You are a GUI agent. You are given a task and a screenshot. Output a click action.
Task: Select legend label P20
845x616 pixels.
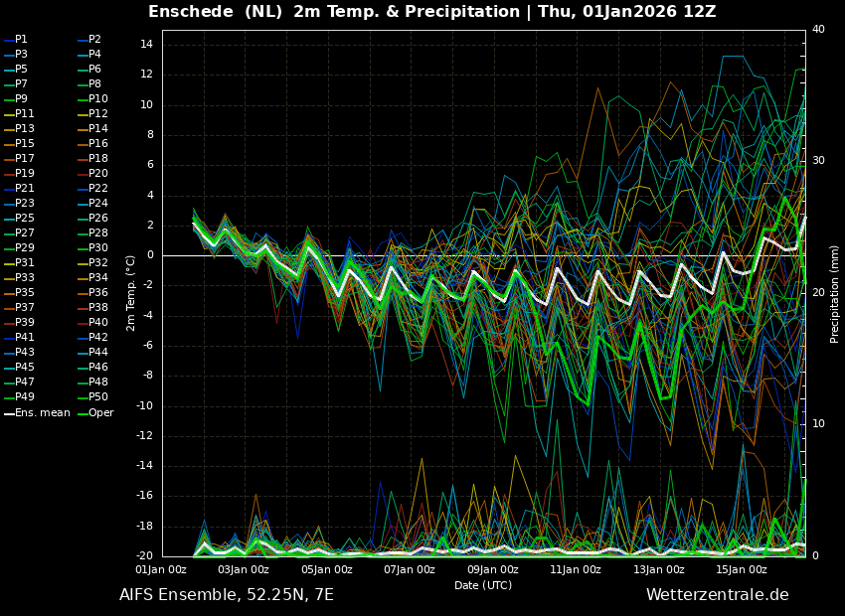coord(98,174)
